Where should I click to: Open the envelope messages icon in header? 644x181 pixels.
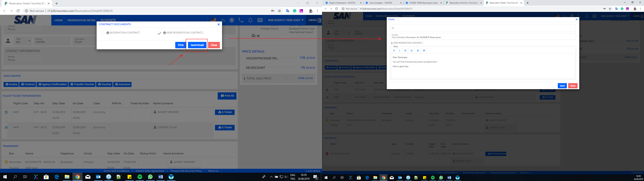pyautogui.click(x=260, y=20)
